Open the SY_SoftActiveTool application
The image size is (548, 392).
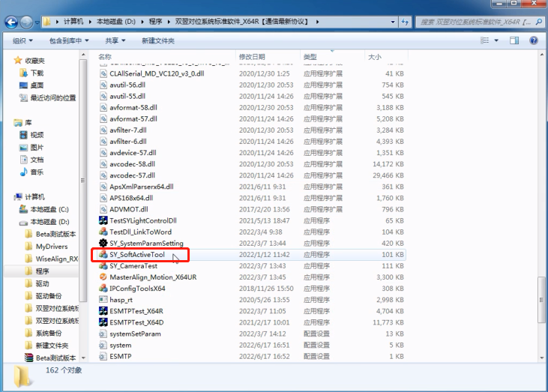[136, 255]
